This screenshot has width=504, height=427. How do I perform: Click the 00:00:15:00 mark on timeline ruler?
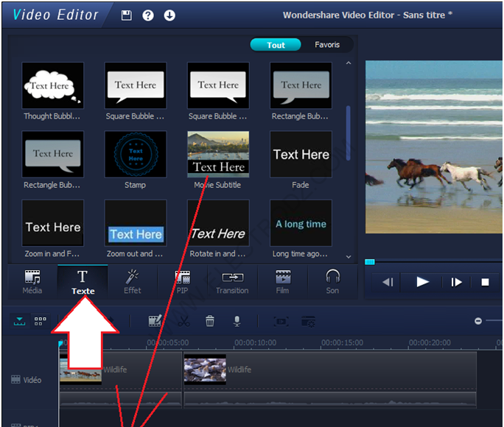click(343, 343)
